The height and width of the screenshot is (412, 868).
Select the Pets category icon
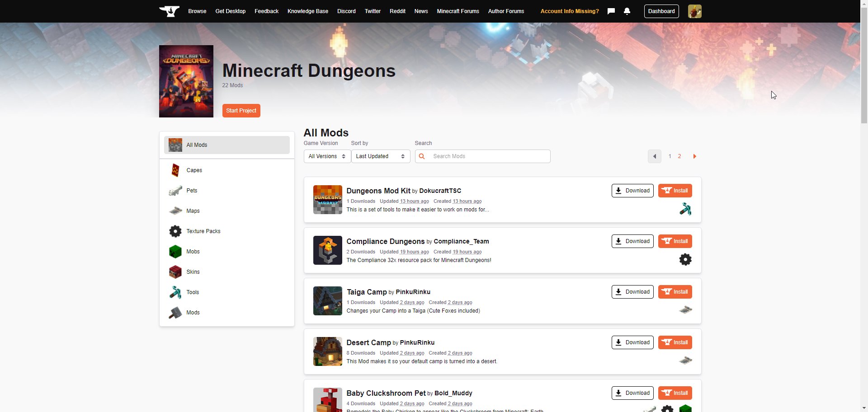pyautogui.click(x=175, y=191)
